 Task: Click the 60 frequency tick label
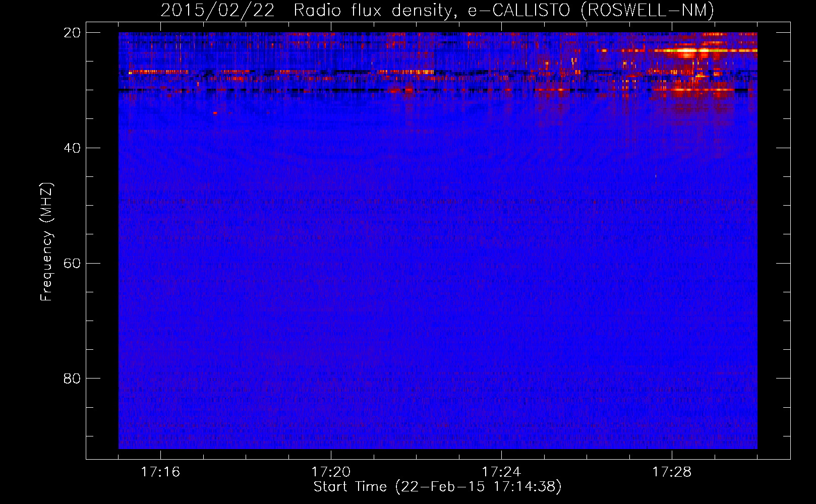72,264
